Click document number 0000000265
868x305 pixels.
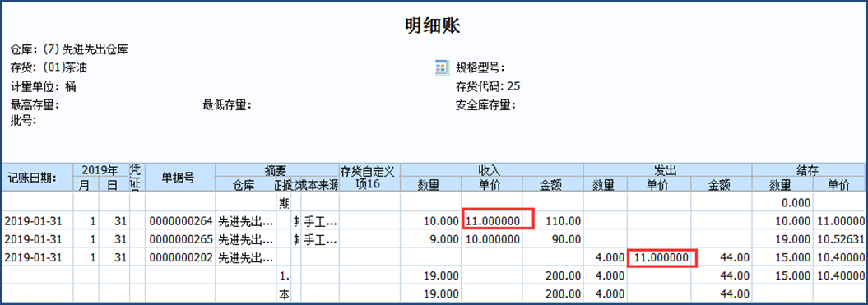(x=180, y=240)
